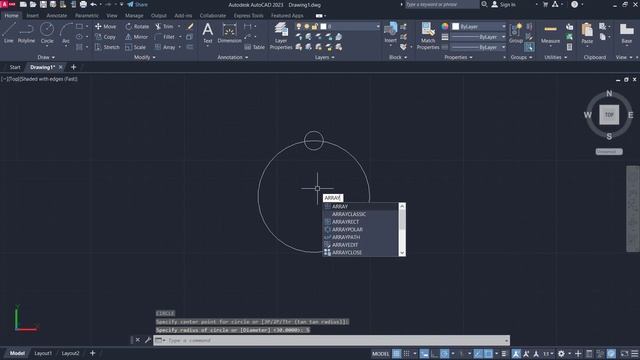This screenshot has height=360, width=640.
Task: Click the Save icon in quick access toolbar
Action: point(43,4)
